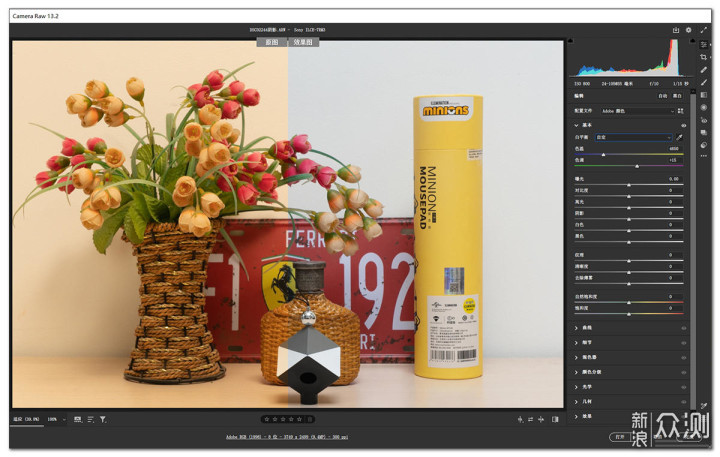Toggle visibility eye of 颜色分级 panel
This screenshot has width=720, height=457.
684,372
